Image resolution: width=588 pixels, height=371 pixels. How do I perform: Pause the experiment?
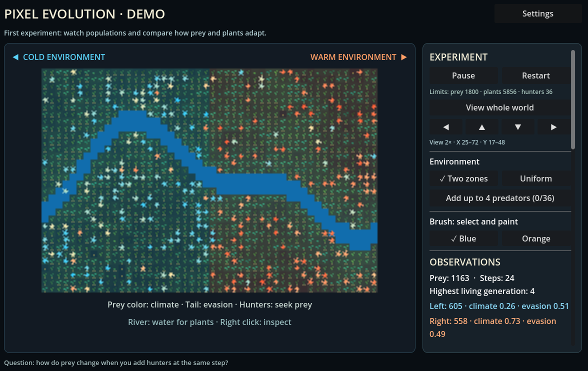[x=464, y=75]
